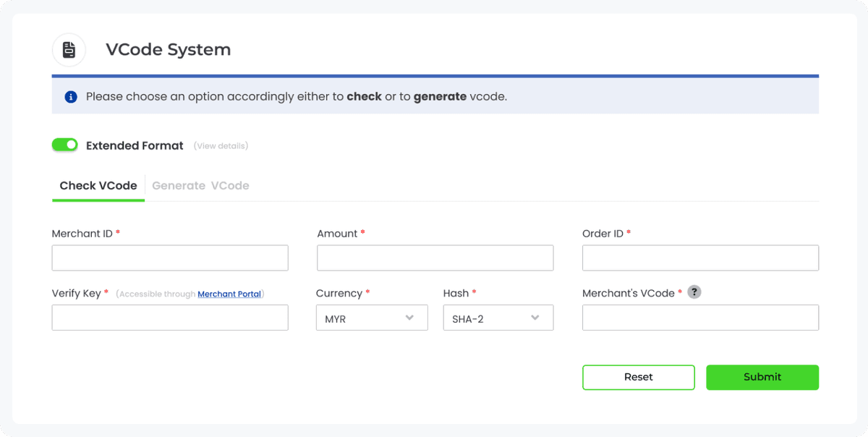868x437 pixels.
Task: Switch to the Generate VCode tab
Action: [200, 185]
